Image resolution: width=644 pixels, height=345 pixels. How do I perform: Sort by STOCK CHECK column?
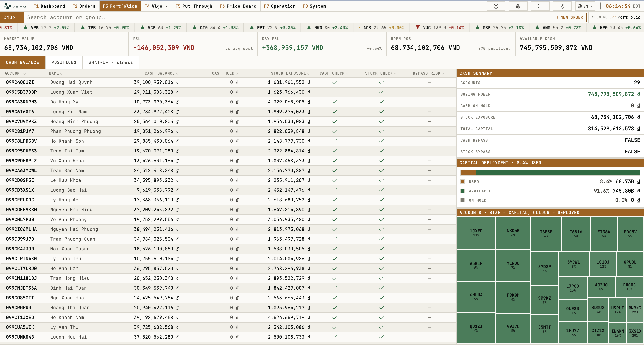tap(381, 73)
